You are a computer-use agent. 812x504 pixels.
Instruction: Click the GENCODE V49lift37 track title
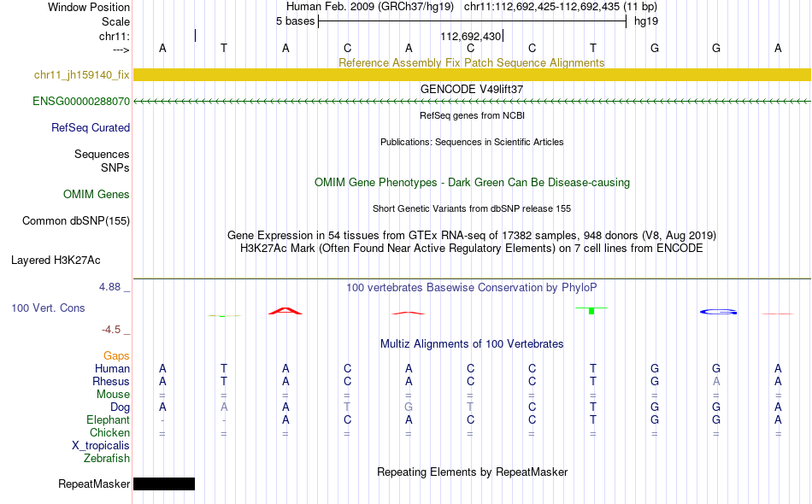tap(472, 89)
